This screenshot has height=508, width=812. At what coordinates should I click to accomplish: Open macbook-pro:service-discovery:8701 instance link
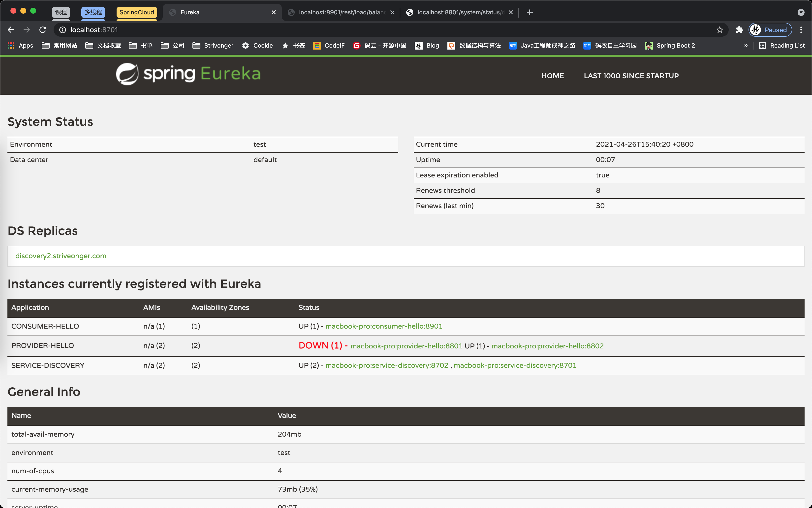[x=515, y=365]
